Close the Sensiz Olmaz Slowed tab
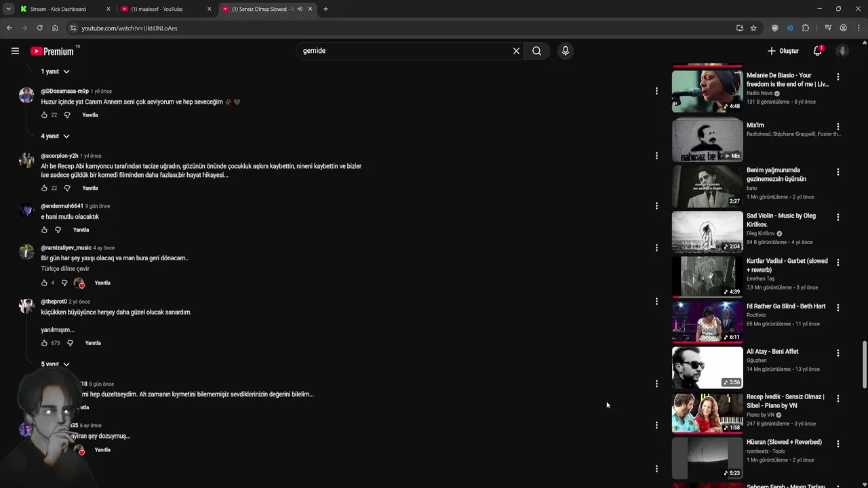The image size is (868, 488). pos(311,9)
